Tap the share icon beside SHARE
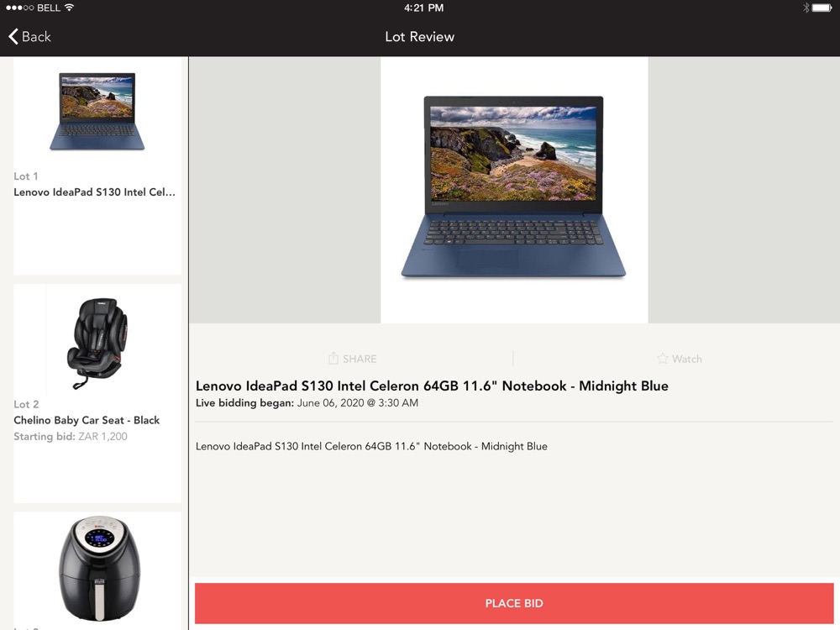This screenshot has height=630, width=840. pos(333,358)
